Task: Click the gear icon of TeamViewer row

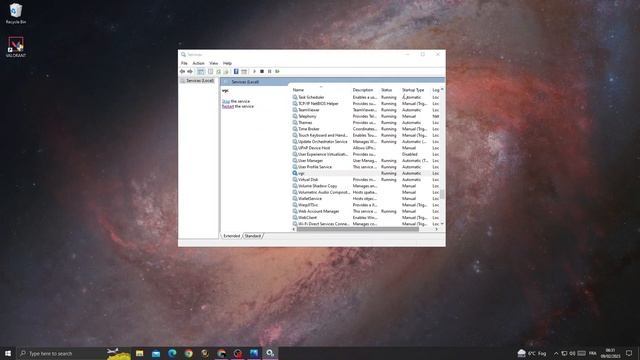Action: click(295, 110)
